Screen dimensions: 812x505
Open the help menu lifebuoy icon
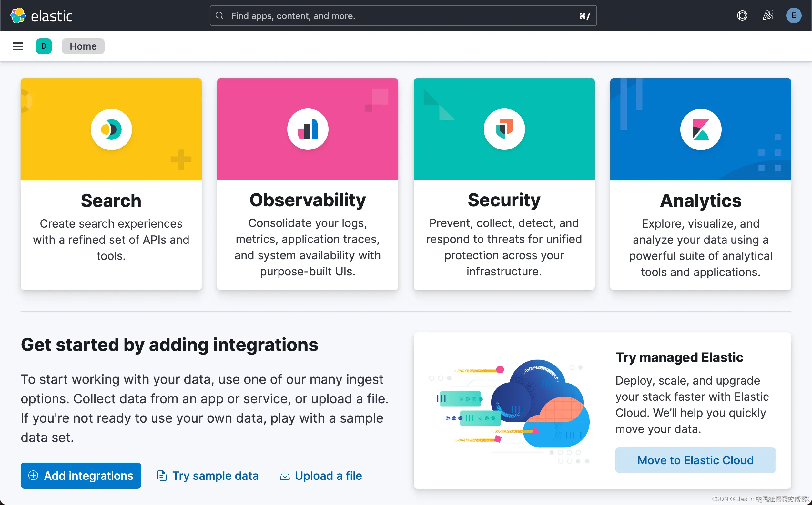click(x=742, y=16)
